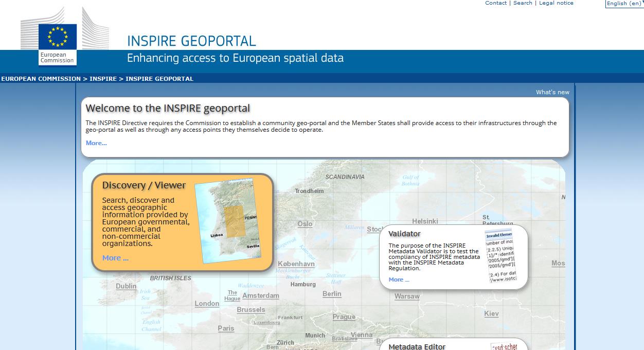Image resolution: width=644 pixels, height=350 pixels.
Task: Open the English (en) language dropdown
Action: [x=624, y=4]
